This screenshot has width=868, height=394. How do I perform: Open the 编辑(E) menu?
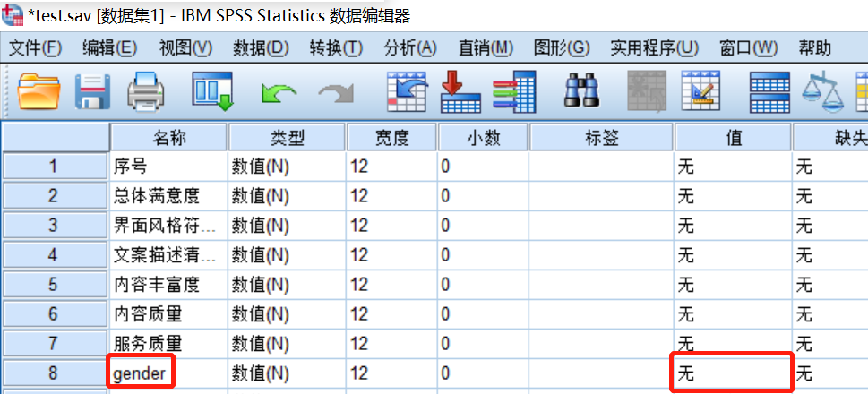pos(109,48)
